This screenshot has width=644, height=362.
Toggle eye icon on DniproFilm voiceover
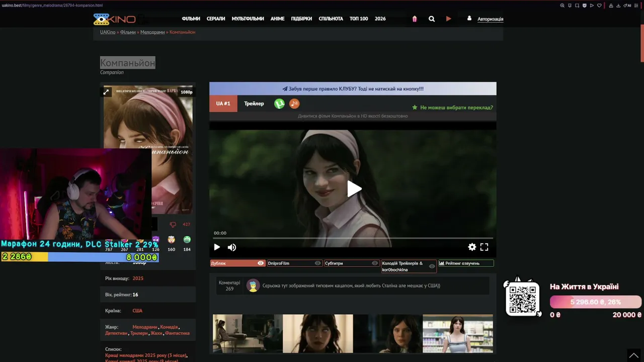click(318, 263)
